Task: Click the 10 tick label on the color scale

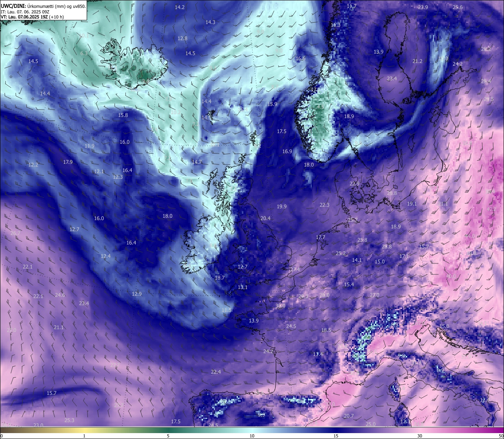Action: pos(252,436)
